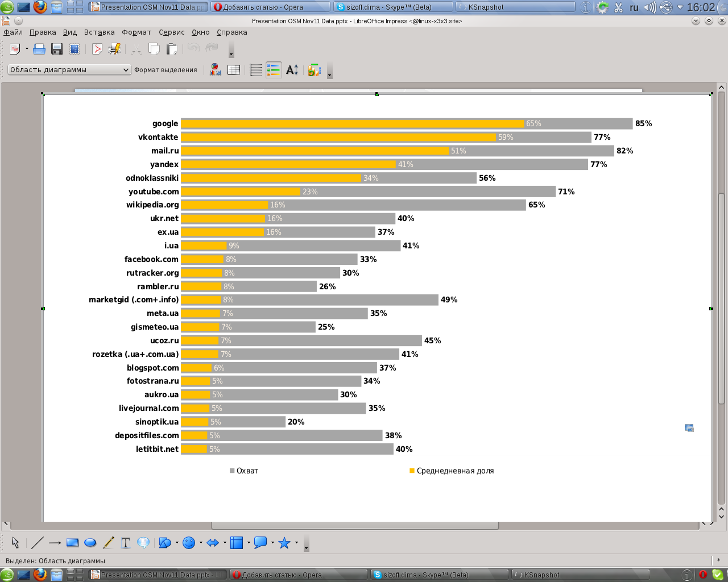728x582 pixels.
Task: Select the Ellipse drawing tool
Action: (x=90, y=543)
